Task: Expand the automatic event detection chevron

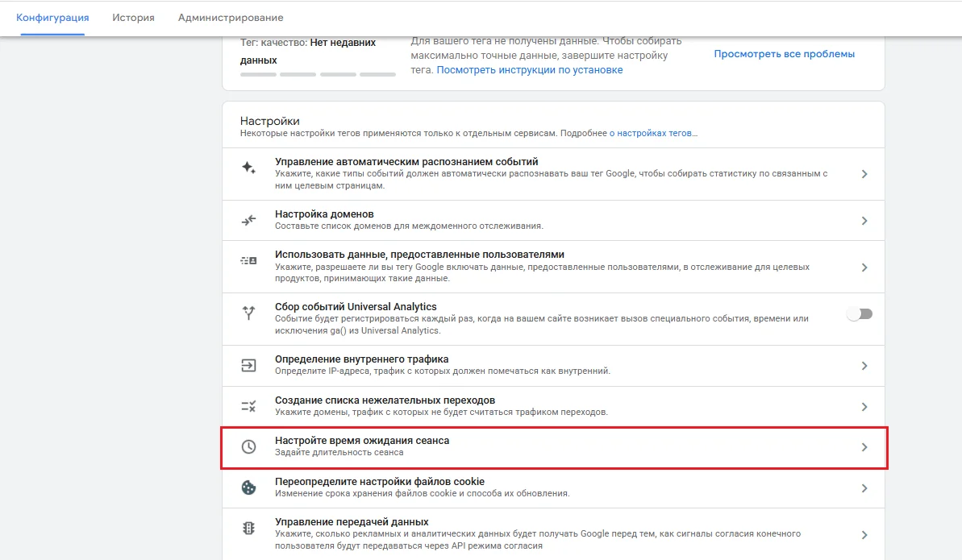Action: (x=864, y=173)
